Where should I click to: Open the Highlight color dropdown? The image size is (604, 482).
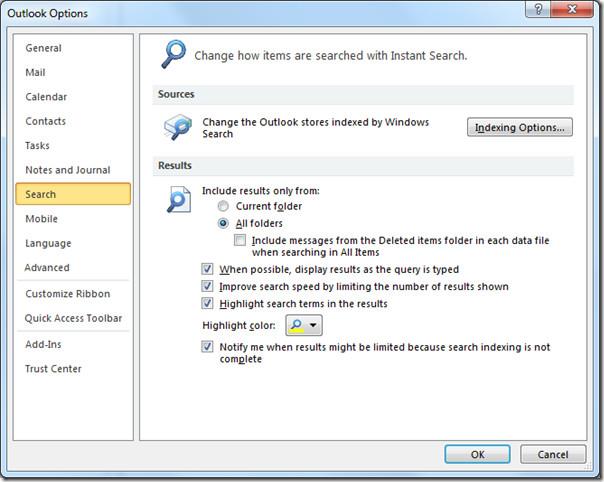click(x=304, y=325)
